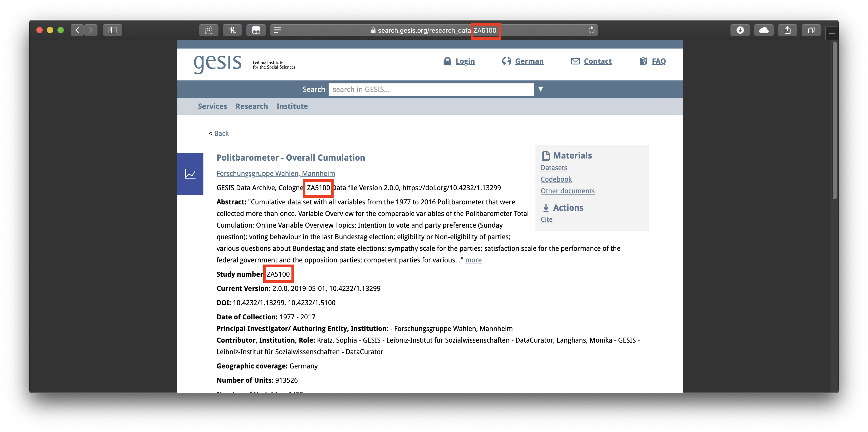Viewport: 868px width, 432px height.
Task: Click the Back link
Action: coord(221,133)
